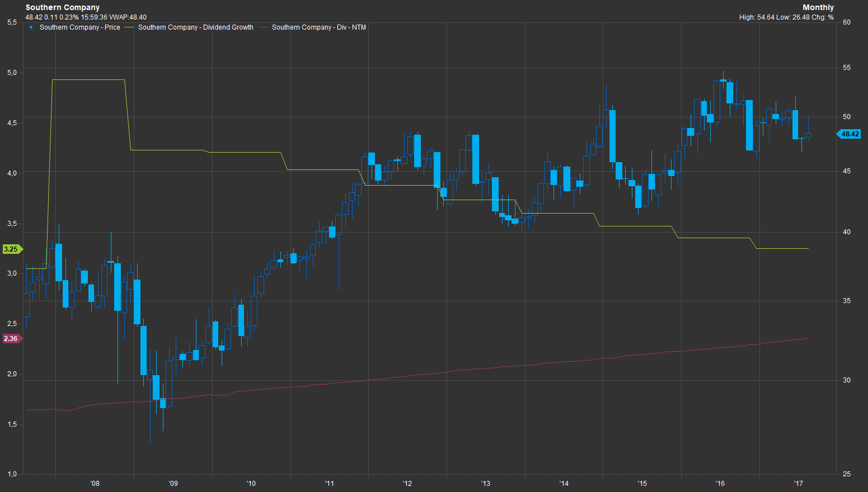This screenshot has width=868, height=492.
Task: Click the '08 year label on the time axis
Action: point(95,484)
